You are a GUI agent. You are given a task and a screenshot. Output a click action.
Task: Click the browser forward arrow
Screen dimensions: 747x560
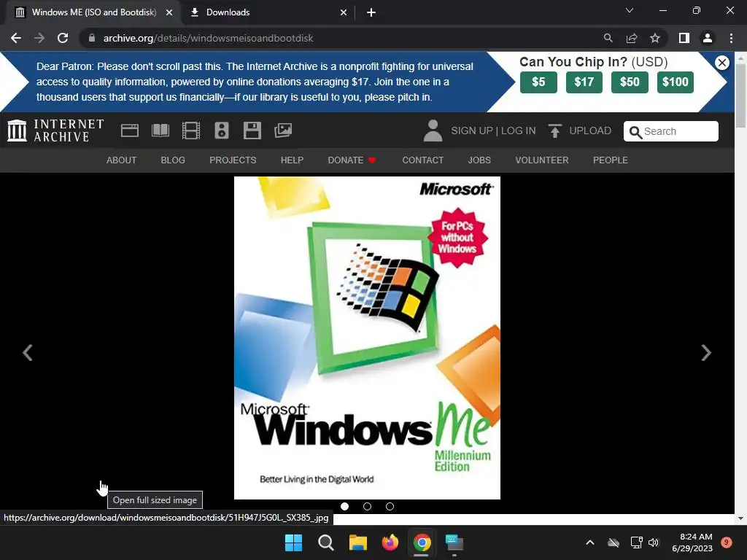click(x=39, y=38)
